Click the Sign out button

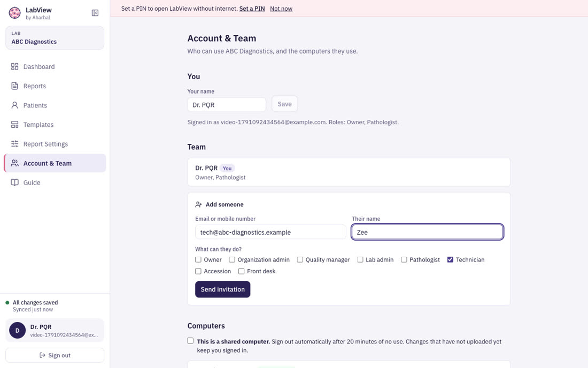click(x=55, y=355)
